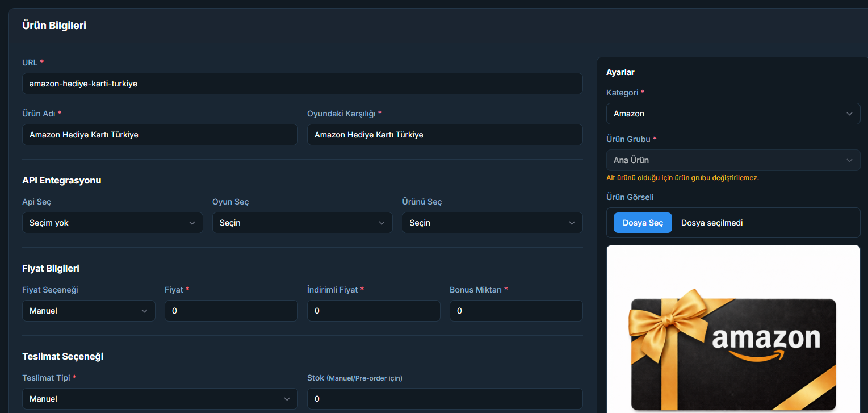Click the URL input field

(302, 84)
